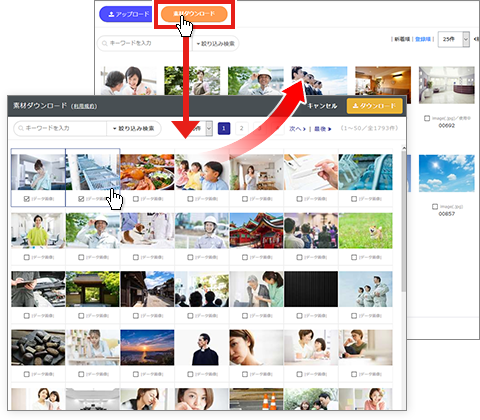Select the red shrine thumbnail

tap(256, 231)
